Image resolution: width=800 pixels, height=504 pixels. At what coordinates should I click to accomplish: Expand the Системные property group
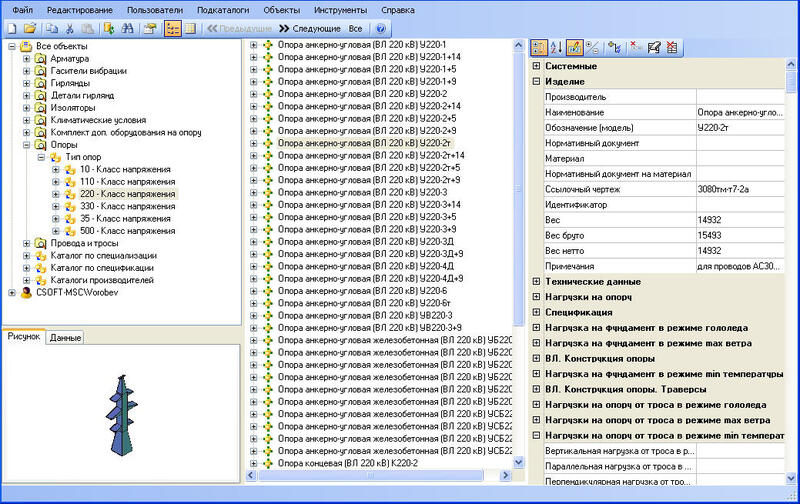point(536,66)
